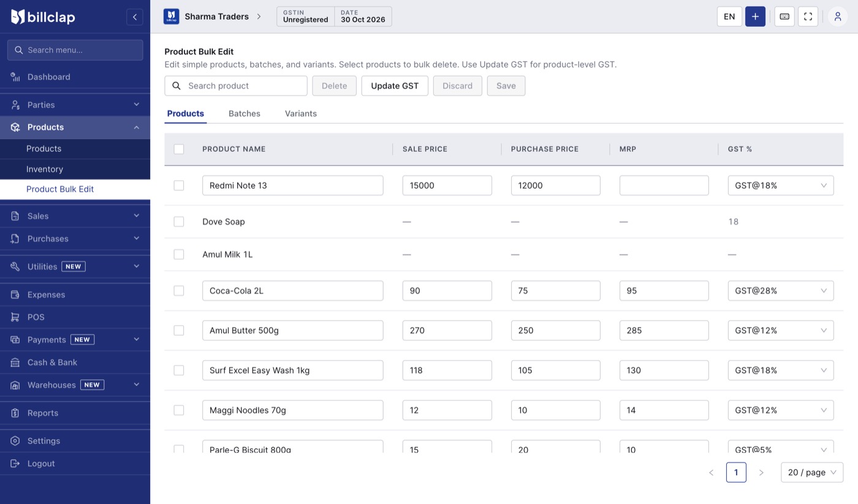Click the Dashboard chart icon
This screenshot has height=504, width=858.
pyautogui.click(x=15, y=77)
